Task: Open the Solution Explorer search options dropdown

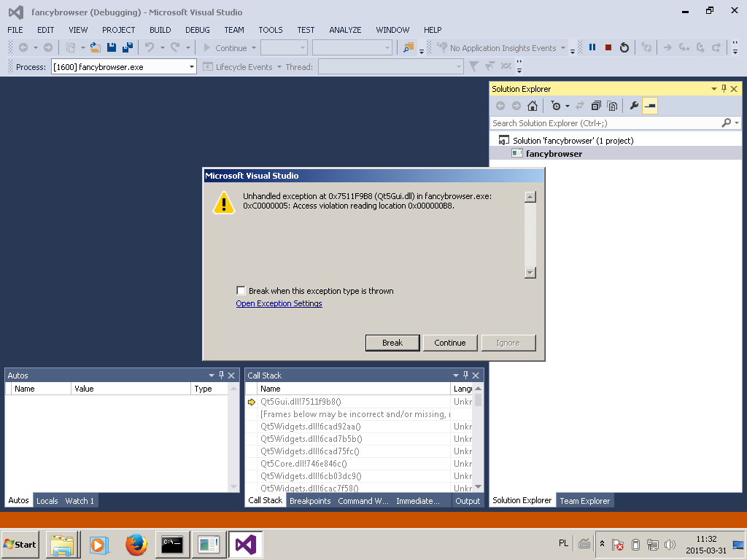Action: pyautogui.click(x=737, y=122)
